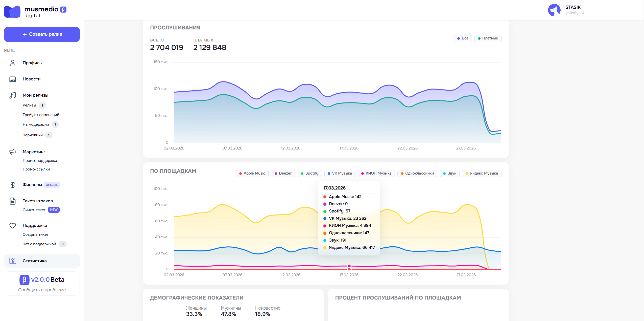Select the music note releases icon
The image size is (644, 321).
coord(13,95)
